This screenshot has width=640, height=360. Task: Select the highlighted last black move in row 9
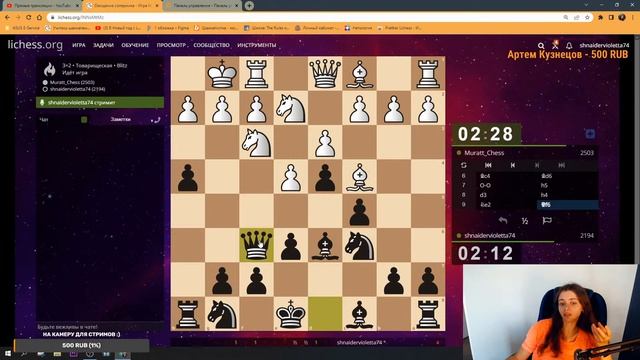(x=568, y=205)
